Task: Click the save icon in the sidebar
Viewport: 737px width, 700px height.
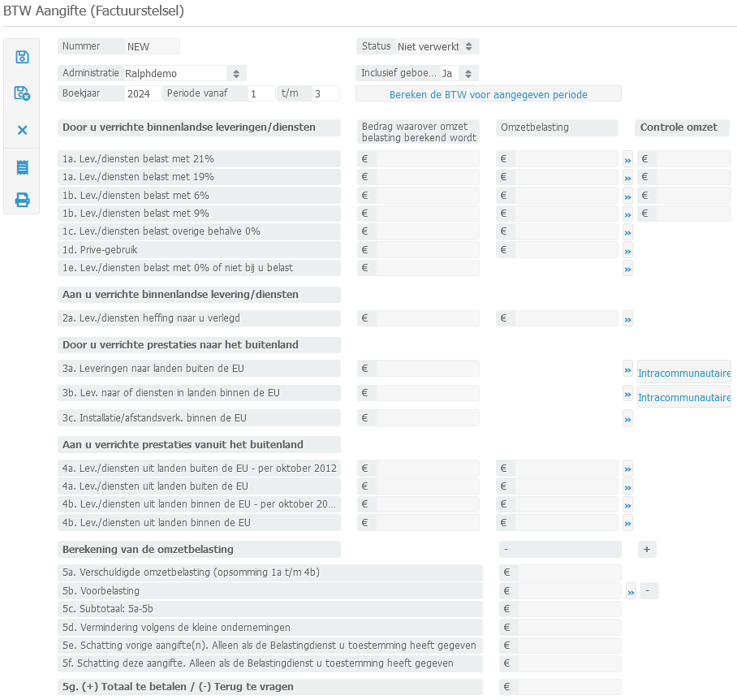Action: tap(23, 57)
